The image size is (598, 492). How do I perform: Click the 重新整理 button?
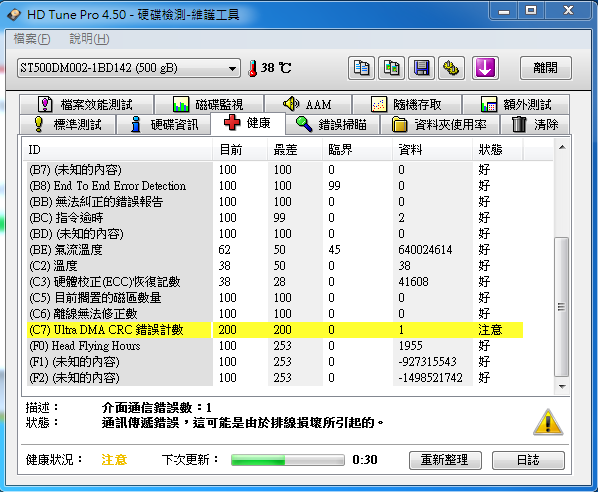tap(445, 460)
